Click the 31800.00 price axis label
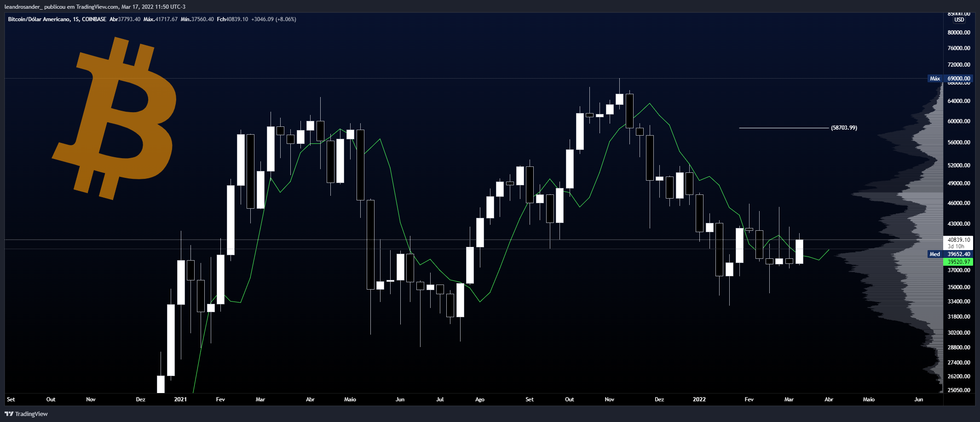 (959, 317)
